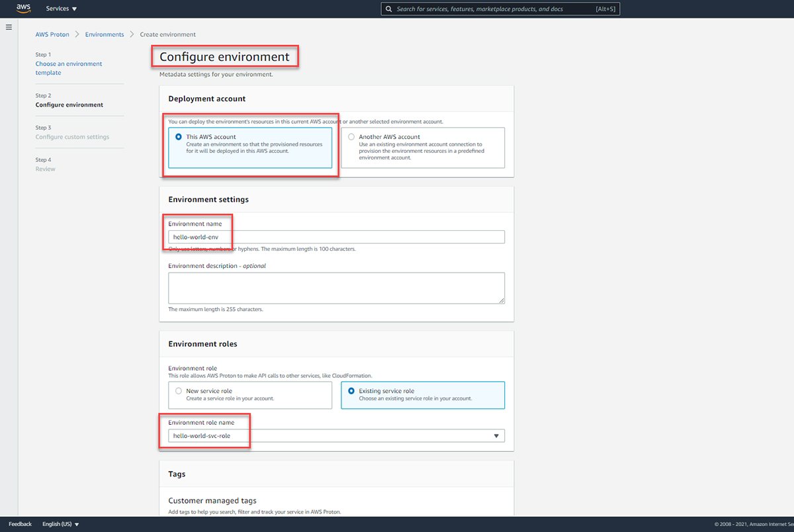
Task: Go to Step 1 Choose an environment template
Action: coord(68,67)
